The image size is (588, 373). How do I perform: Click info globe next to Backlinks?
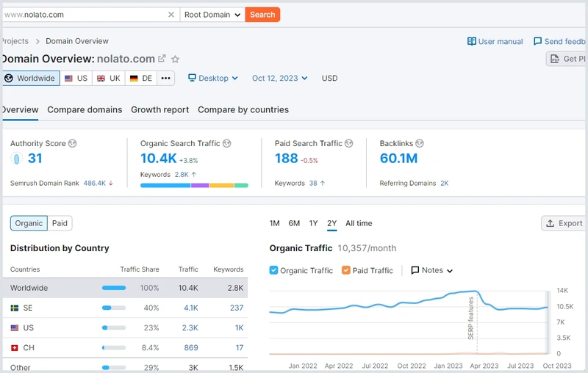[420, 143]
